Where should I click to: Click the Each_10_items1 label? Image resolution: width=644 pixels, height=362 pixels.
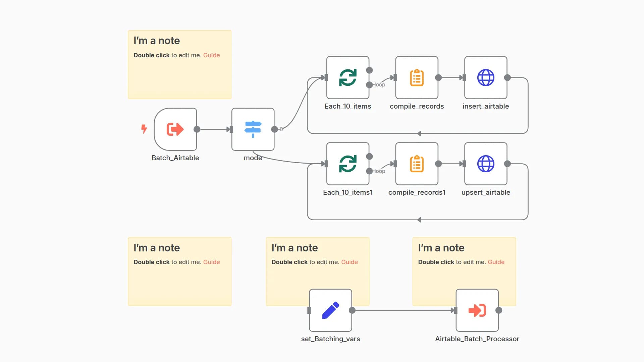pyautogui.click(x=348, y=192)
